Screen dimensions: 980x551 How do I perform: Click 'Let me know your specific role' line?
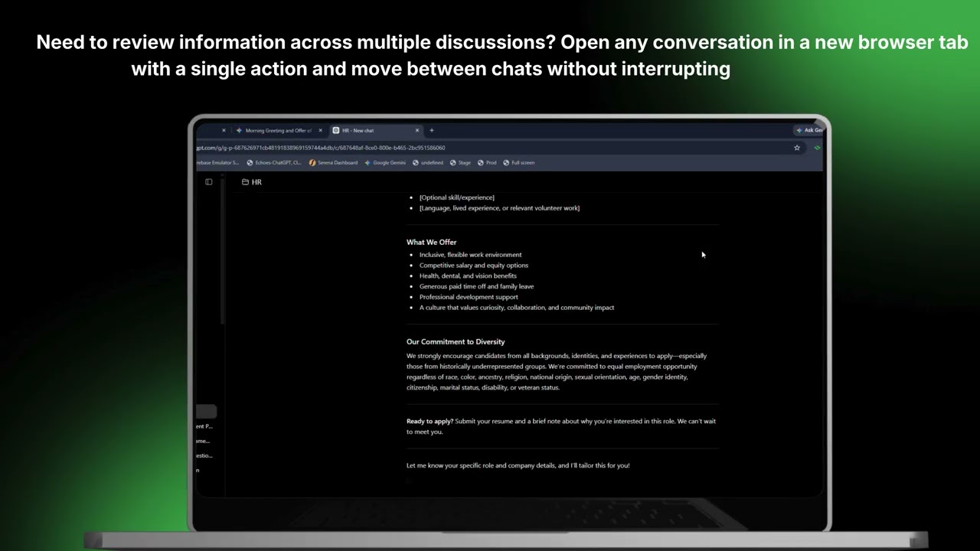click(518, 465)
